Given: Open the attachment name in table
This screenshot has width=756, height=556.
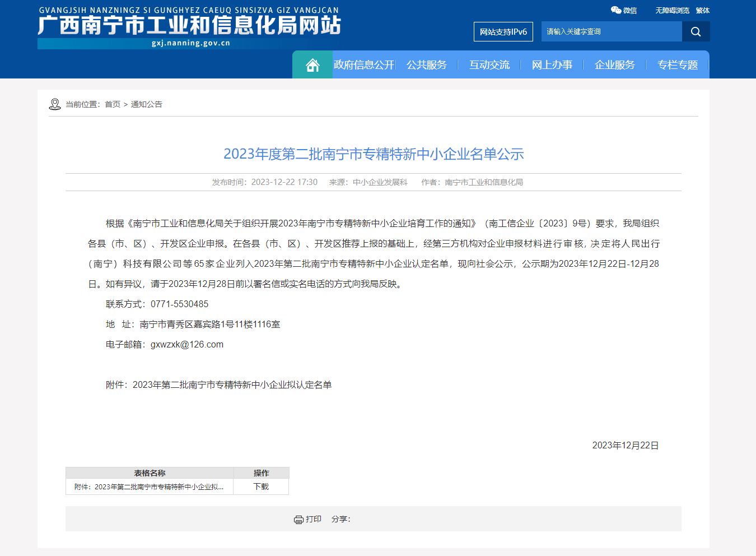Looking at the screenshot, I should [149, 486].
